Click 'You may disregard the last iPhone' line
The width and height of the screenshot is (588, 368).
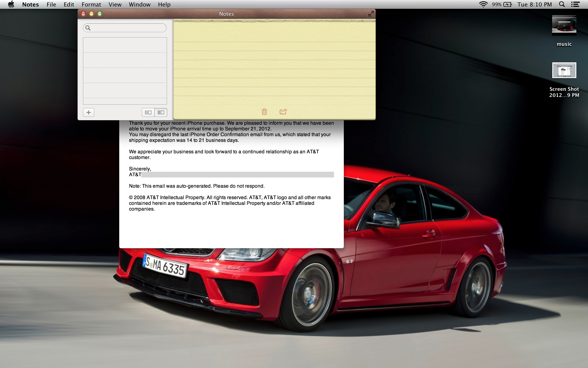(230, 135)
